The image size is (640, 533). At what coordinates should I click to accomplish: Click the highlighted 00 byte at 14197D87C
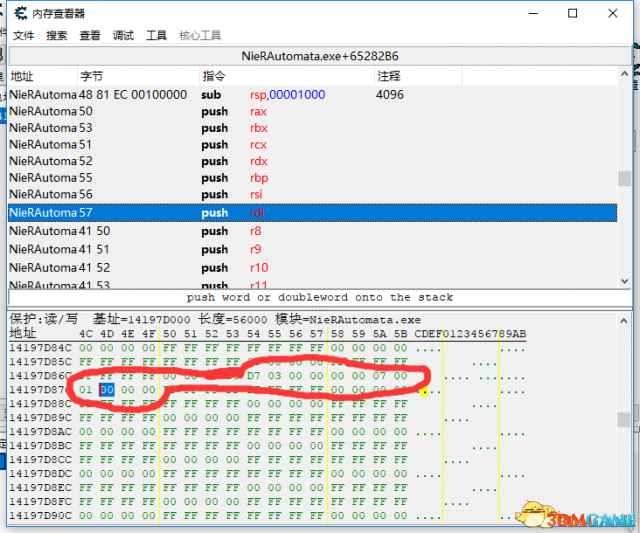[x=107, y=390]
